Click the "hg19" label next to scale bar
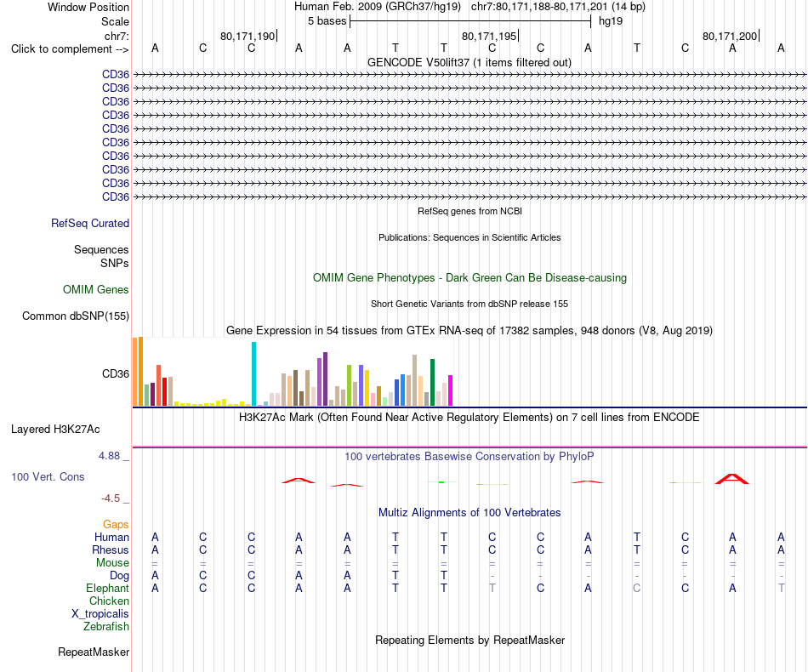Screen dimensions: 808x672 point(611,21)
